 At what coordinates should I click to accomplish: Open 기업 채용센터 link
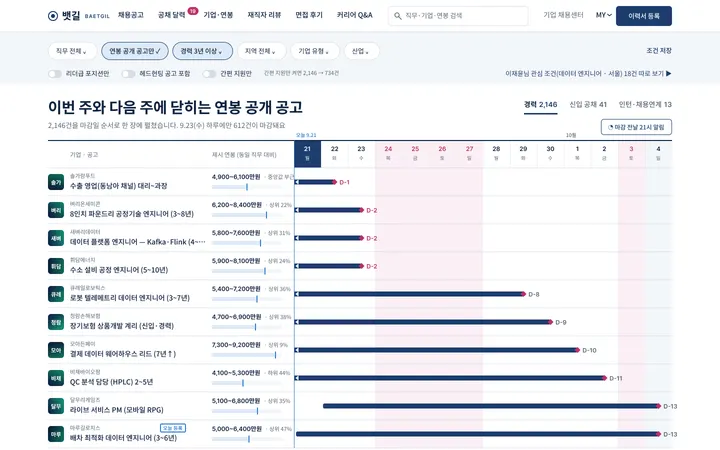click(563, 15)
